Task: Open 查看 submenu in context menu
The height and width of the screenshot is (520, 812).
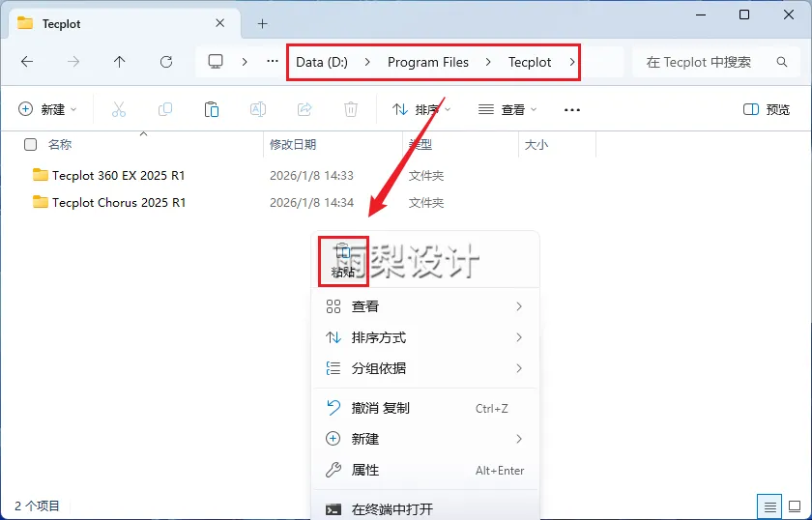Action: click(424, 306)
